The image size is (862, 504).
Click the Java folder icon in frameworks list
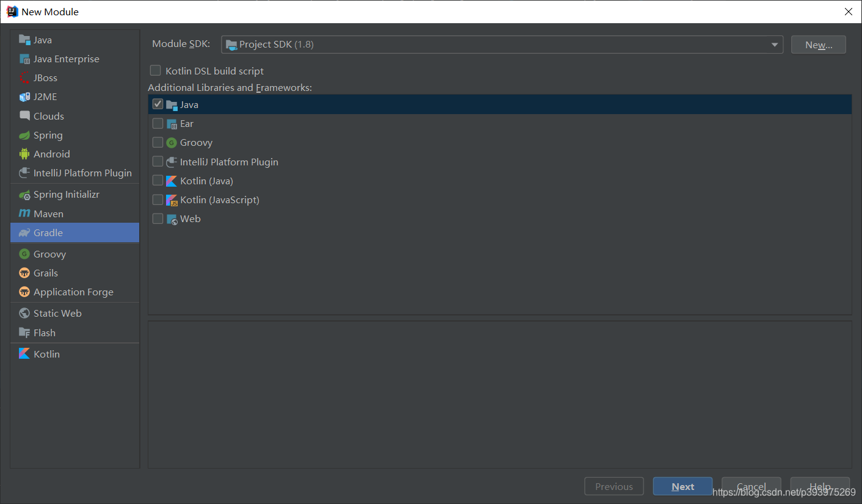tap(172, 105)
